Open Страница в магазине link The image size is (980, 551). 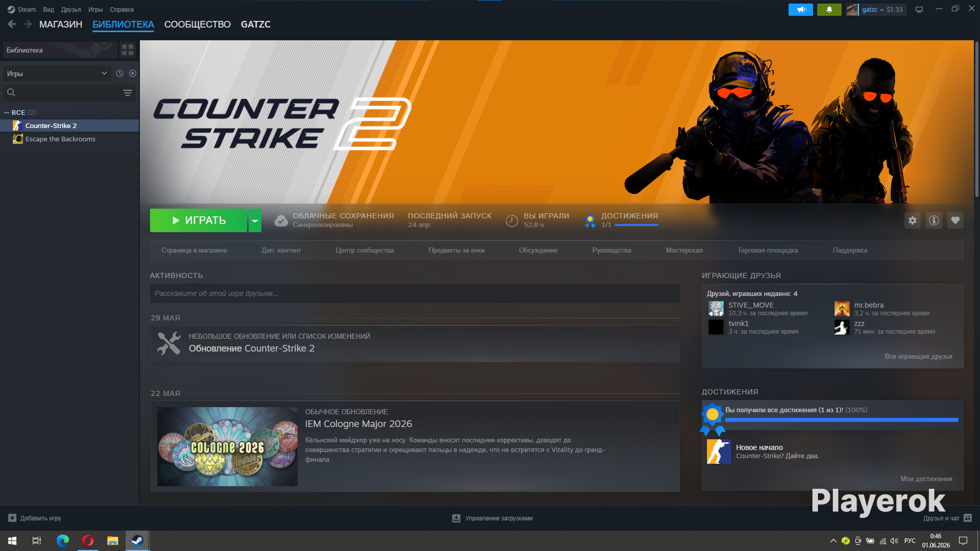click(x=194, y=250)
